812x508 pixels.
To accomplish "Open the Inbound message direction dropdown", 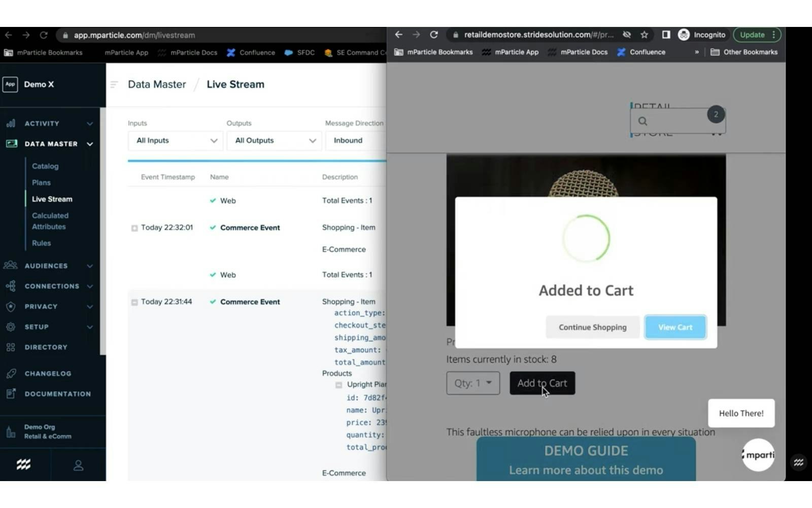I will (x=356, y=141).
